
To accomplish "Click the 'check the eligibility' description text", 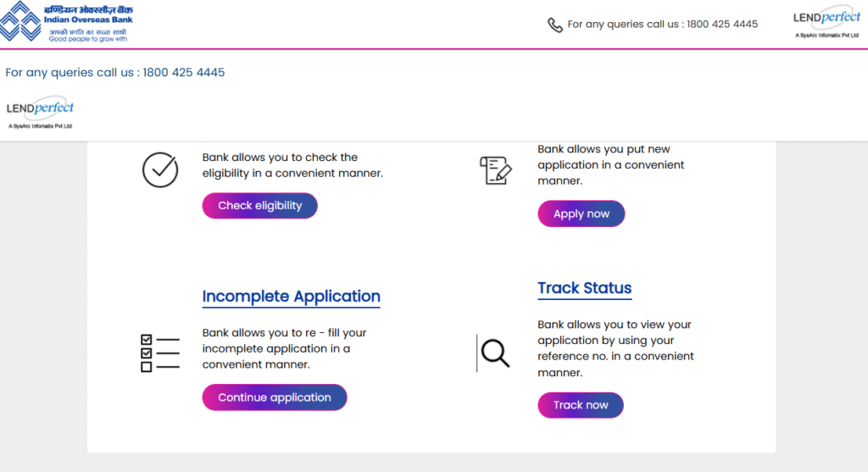I will (x=292, y=165).
